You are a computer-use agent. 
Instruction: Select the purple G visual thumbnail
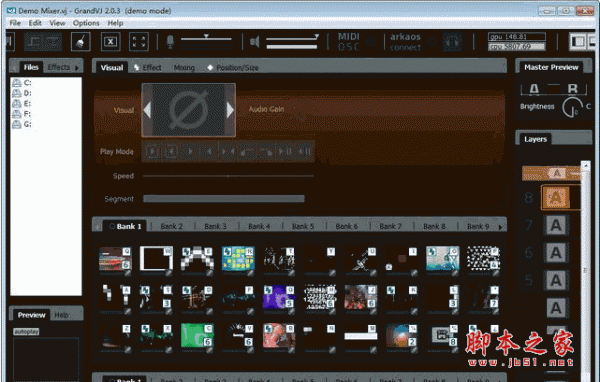pos(279,297)
